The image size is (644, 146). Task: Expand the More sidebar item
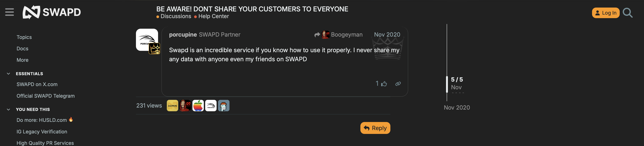tap(22, 60)
